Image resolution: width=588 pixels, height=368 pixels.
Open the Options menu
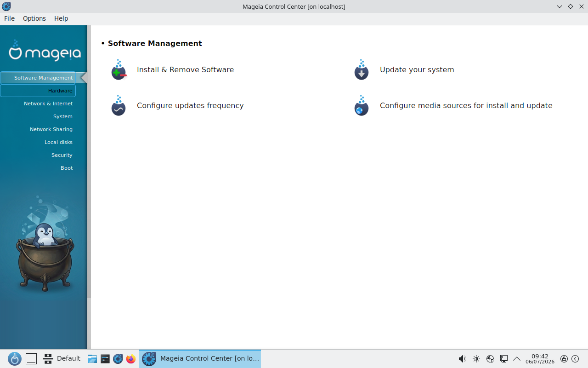click(34, 18)
